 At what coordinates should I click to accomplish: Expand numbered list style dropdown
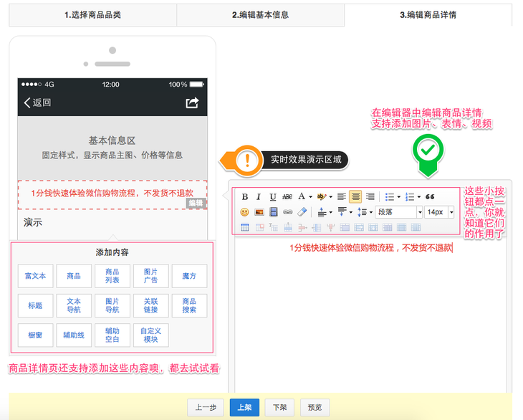pyautogui.click(x=419, y=197)
